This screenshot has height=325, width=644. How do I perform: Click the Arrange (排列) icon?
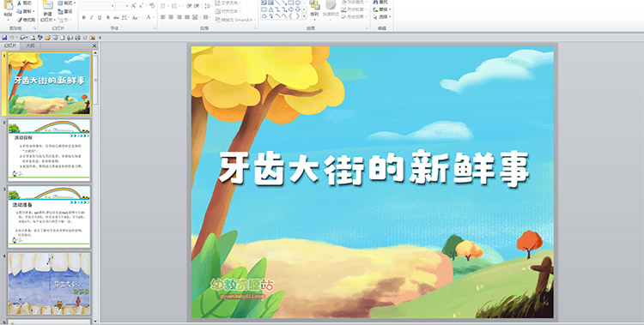tap(314, 6)
